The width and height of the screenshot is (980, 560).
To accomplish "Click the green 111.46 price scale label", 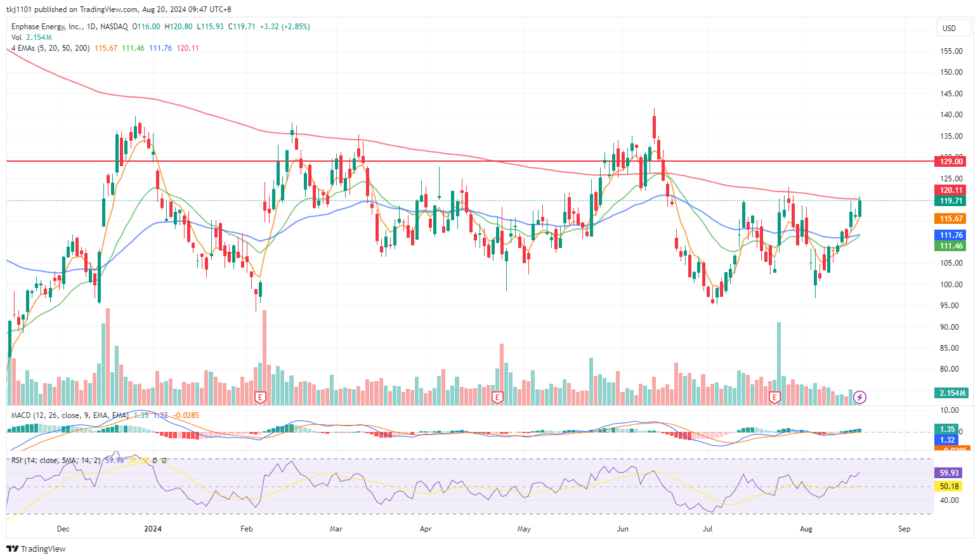I will [x=950, y=246].
